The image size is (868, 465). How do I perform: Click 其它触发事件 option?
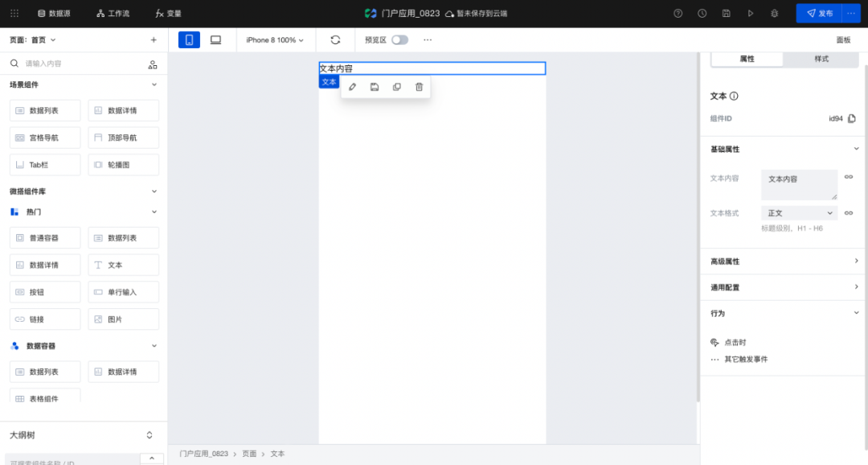point(739,359)
